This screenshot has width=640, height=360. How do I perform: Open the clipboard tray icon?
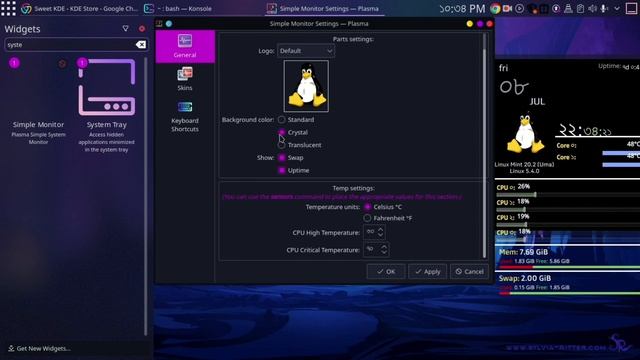(x=580, y=9)
